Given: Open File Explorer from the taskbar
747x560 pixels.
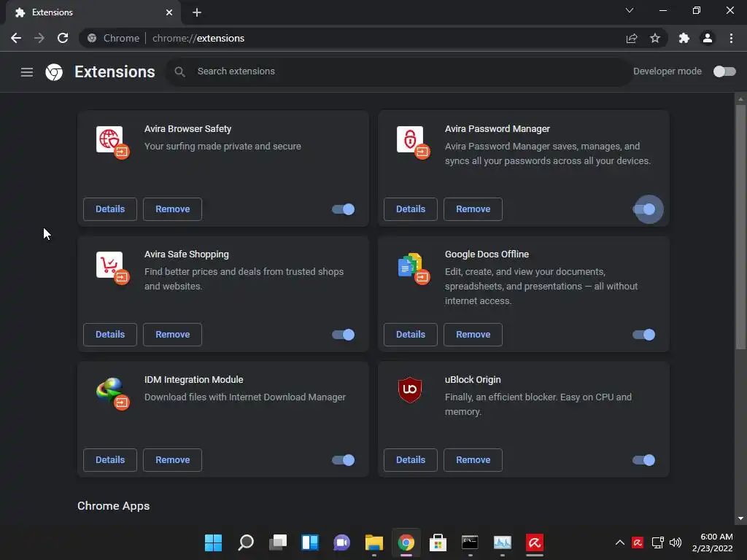Looking at the screenshot, I should point(374,542).
